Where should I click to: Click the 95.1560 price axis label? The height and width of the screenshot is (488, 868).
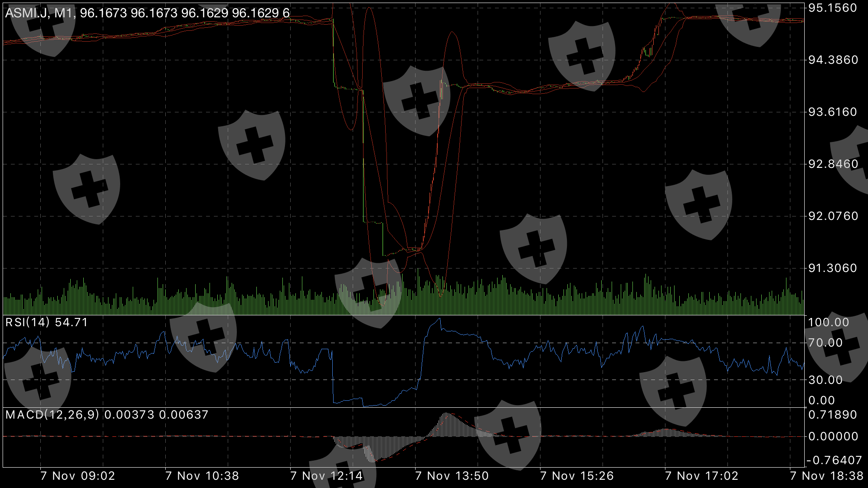click(x=832, y=8)
